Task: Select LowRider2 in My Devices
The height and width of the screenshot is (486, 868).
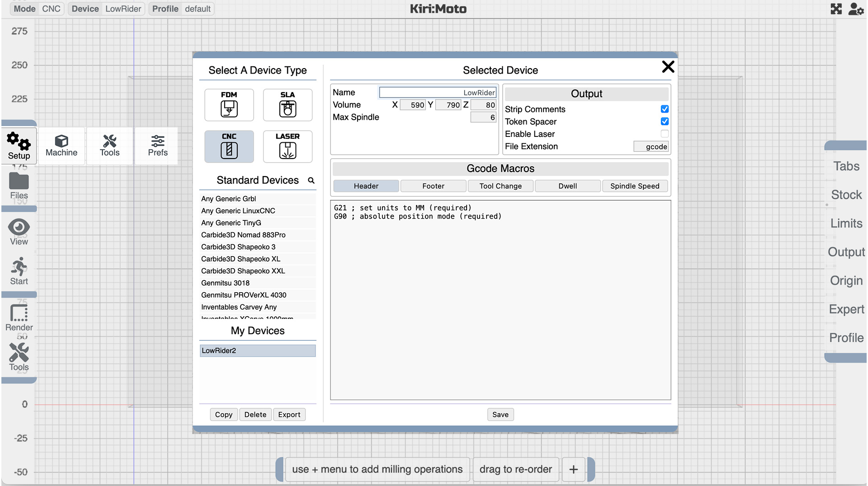Action: [258, 350]
